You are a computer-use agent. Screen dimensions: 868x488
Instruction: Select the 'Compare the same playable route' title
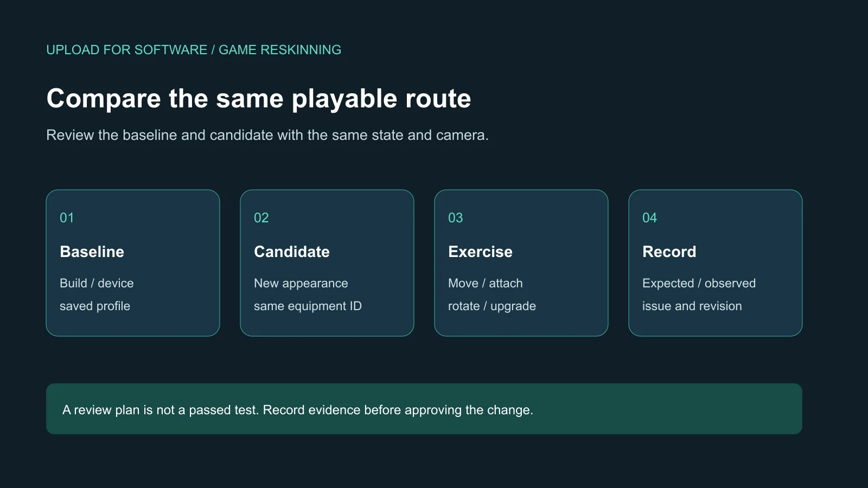coord(259,99)
